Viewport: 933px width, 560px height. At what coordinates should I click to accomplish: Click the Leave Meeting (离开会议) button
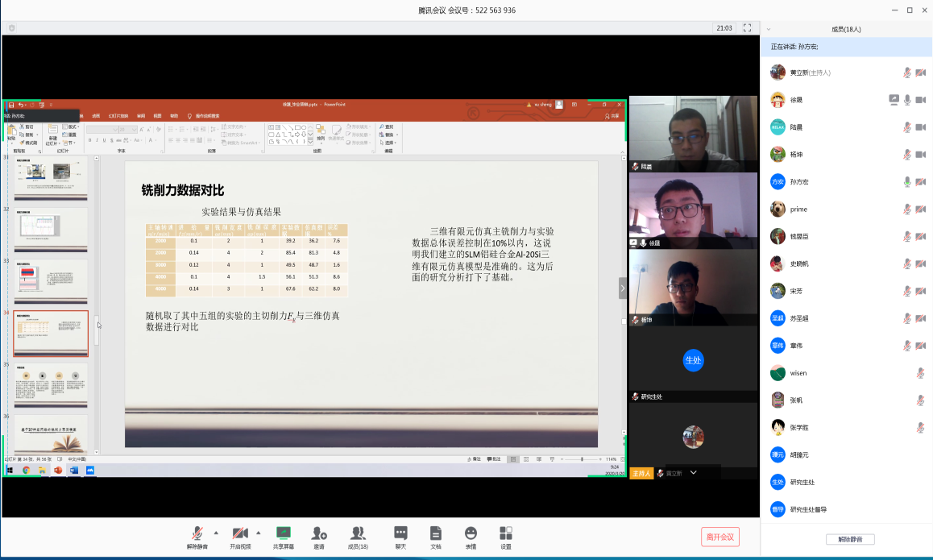[719, 537]
